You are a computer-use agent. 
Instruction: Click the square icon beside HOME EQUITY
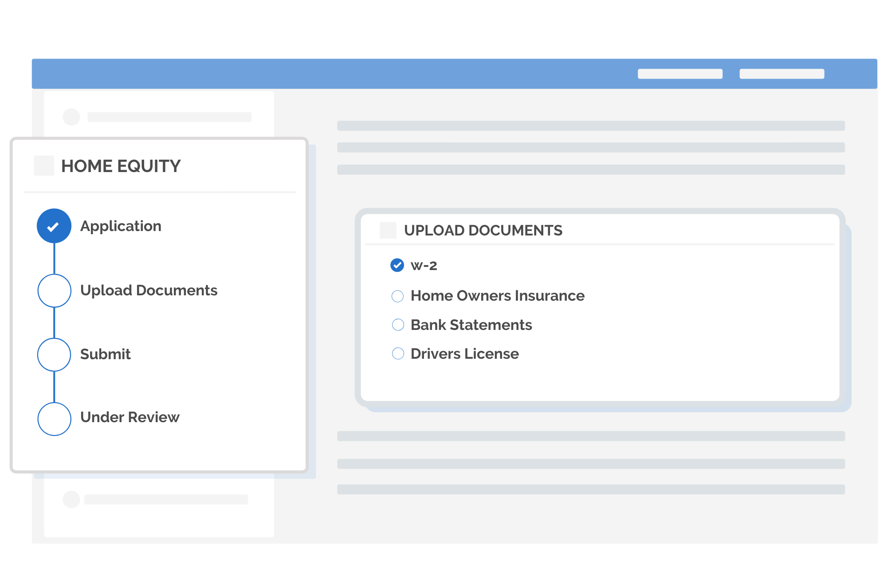(44, 165)
